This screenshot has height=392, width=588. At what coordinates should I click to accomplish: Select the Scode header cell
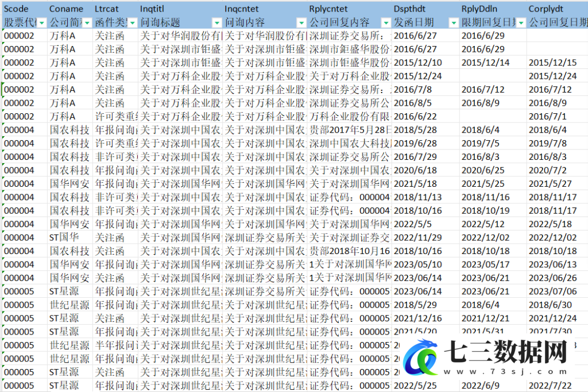tap(25, 9)
